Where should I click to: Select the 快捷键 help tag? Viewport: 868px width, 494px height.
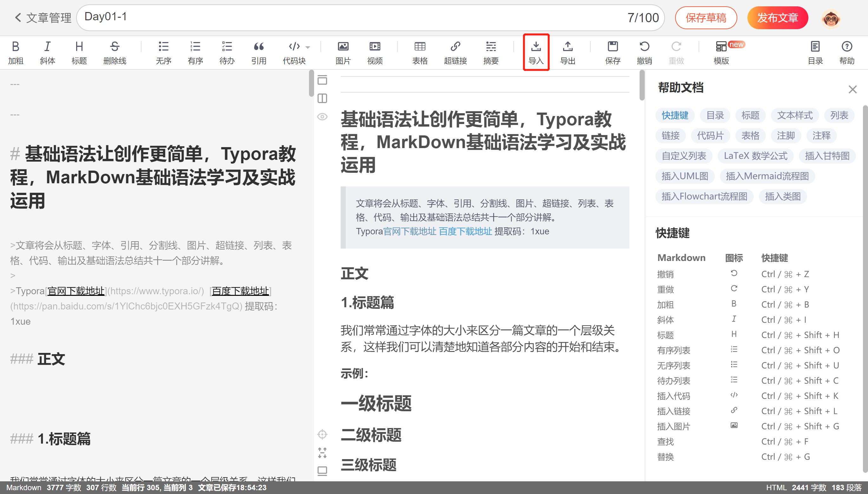pos(674,115)
